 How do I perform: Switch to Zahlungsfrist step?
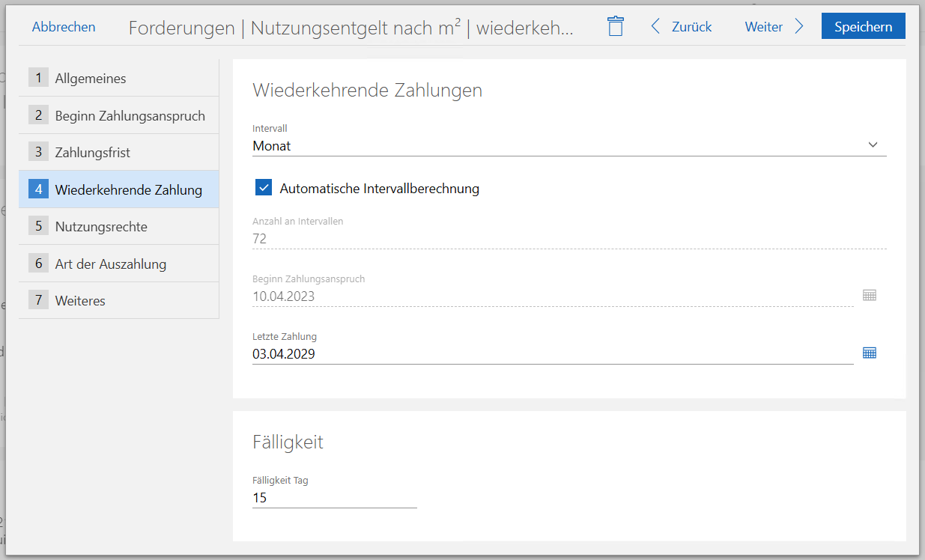pyautogui.click(x=92, y=152)
